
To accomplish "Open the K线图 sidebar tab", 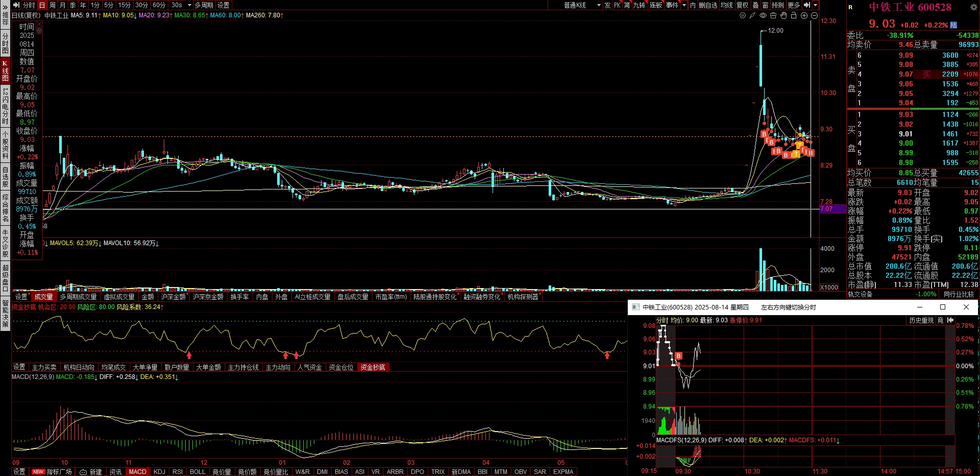I will 5,70.
